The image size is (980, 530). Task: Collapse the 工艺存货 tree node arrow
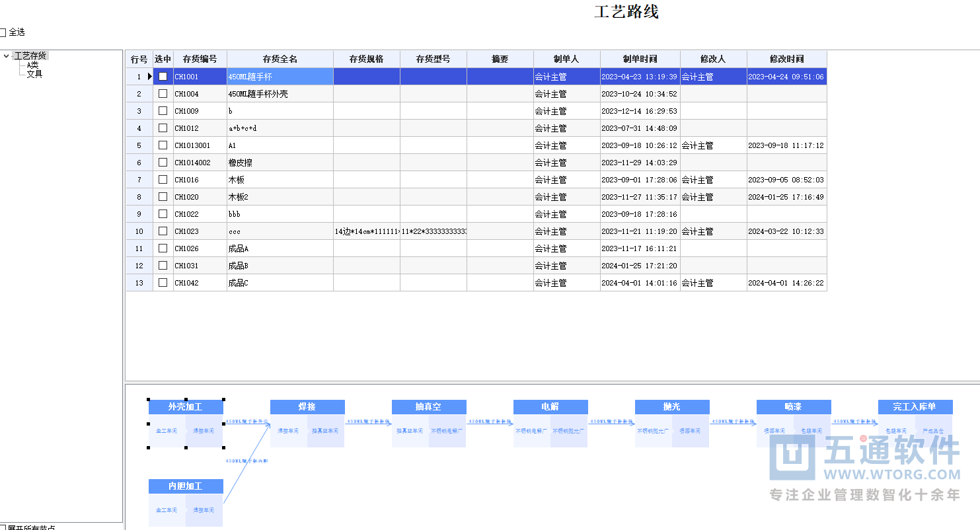[7, 56]
